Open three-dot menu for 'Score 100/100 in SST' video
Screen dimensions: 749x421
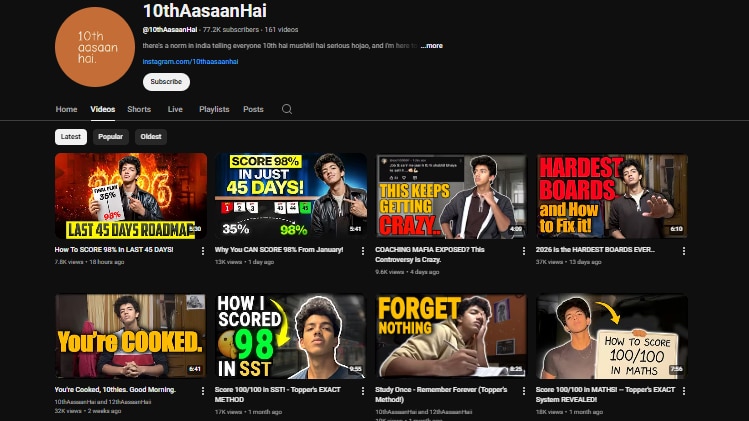[x=363, y=391]
